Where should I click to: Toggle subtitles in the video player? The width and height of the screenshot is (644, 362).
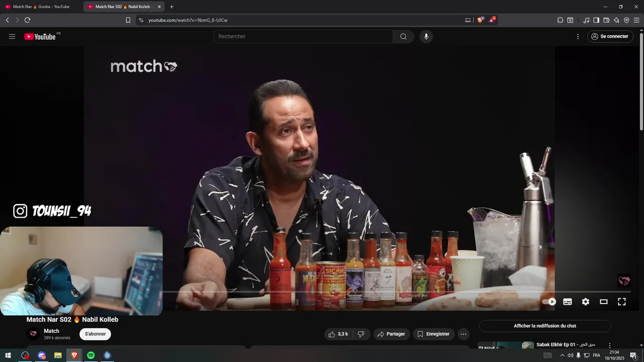[568, 302]
